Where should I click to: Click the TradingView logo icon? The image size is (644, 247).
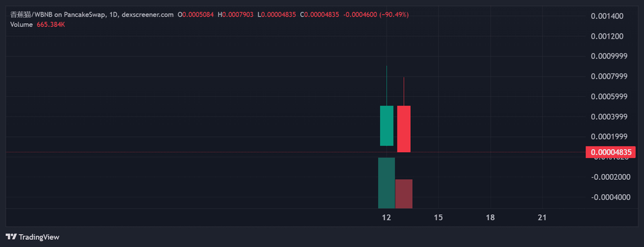[11, 237]
